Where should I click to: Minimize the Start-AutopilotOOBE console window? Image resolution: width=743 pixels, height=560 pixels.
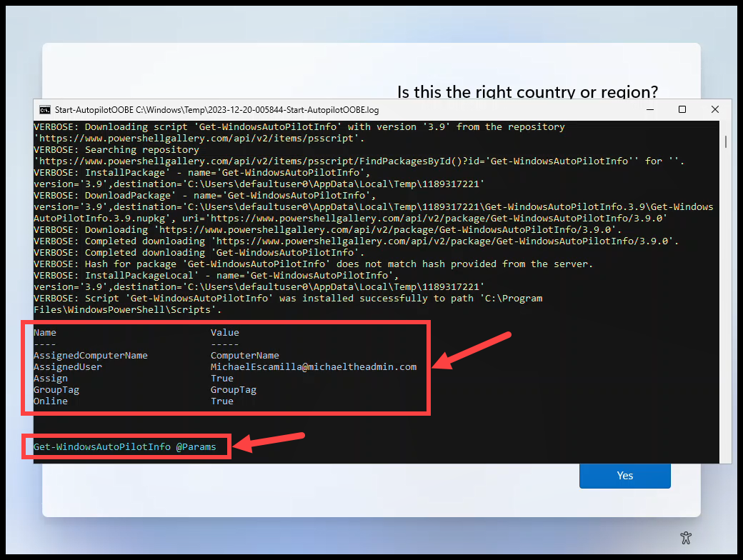pyautogui.click(x=649, y=109)
